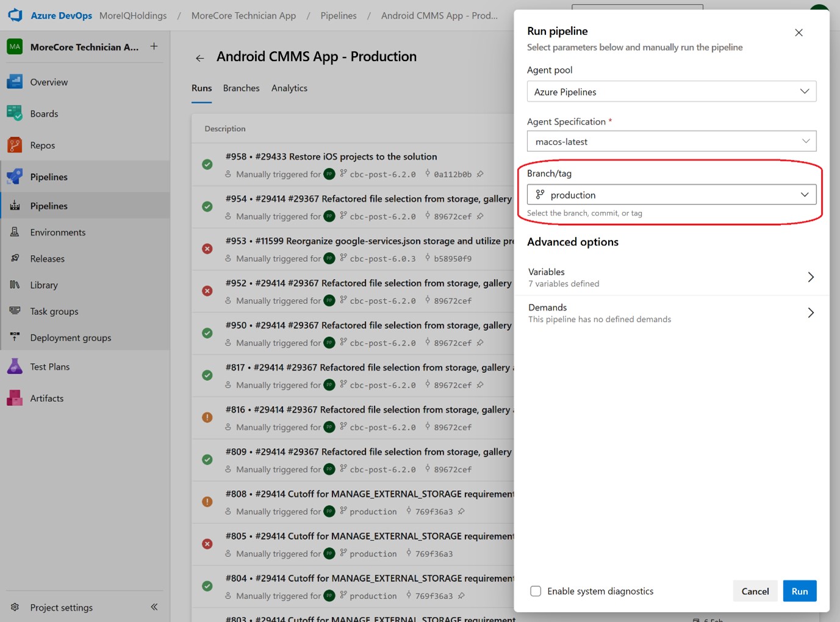Open Boards from the sidebar
This screenshot has height=622, width=840.
point(44,114)
